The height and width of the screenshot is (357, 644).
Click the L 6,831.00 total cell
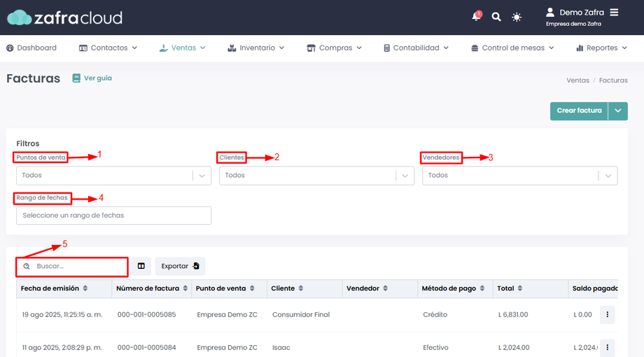513,315
